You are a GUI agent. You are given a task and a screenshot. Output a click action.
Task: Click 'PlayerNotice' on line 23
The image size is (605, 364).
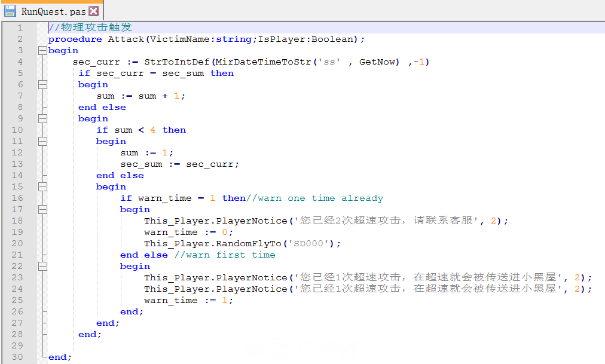point(252,277)
